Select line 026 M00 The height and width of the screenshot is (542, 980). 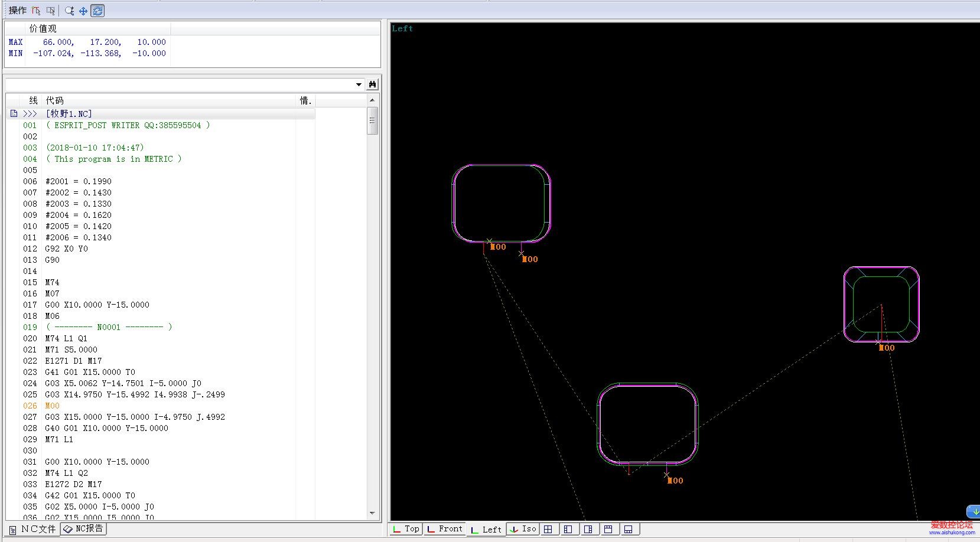coord(161,406)
